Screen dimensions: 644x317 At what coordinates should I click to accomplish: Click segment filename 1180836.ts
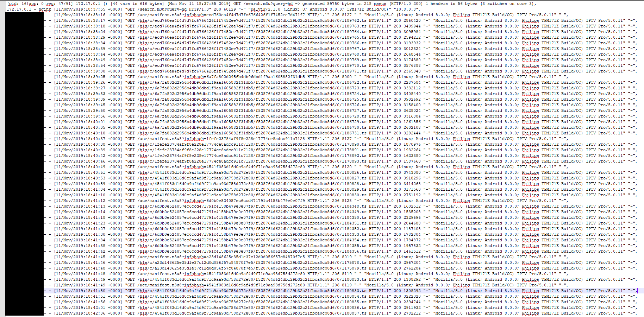354,308
